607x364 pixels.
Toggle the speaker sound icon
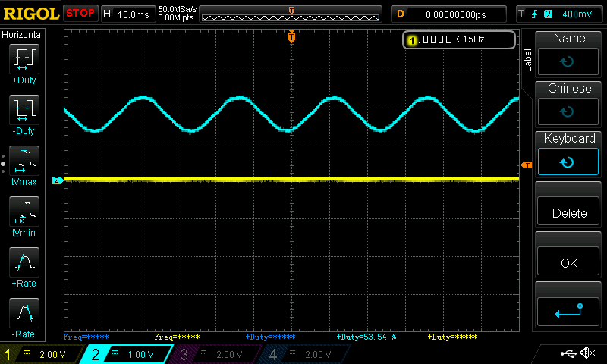tap(587, 353)
